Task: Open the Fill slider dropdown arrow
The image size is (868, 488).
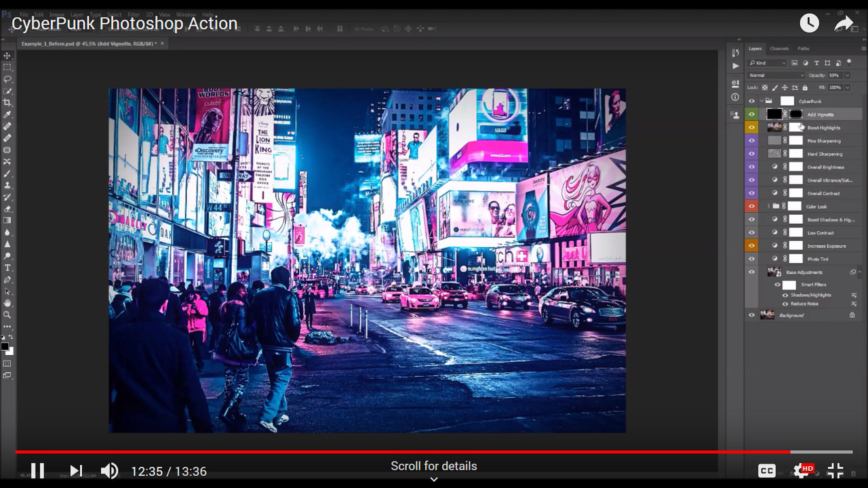Action: [847, 87]
